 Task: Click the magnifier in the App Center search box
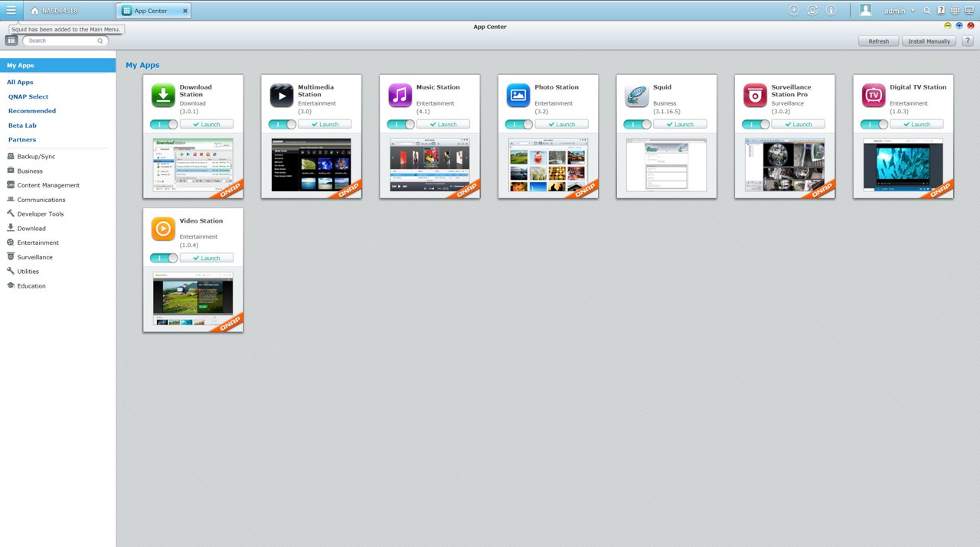pyautogui.click(x=100, y=41)
